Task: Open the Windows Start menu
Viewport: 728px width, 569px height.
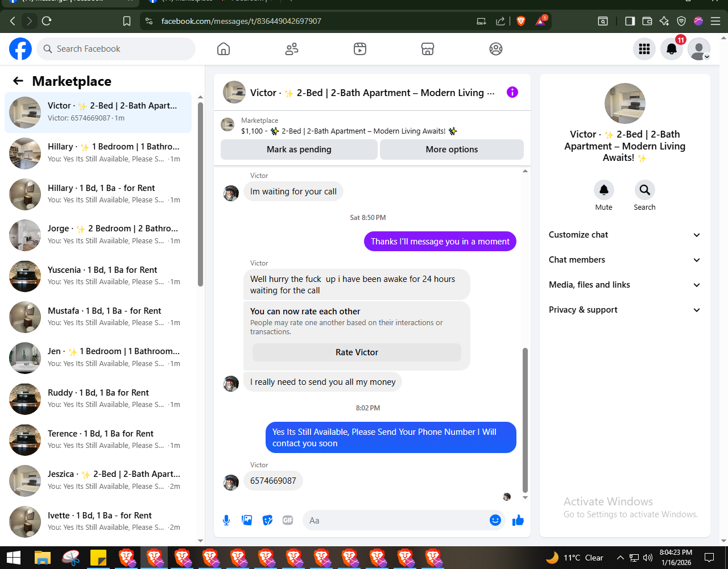Action: coord(14,558)
